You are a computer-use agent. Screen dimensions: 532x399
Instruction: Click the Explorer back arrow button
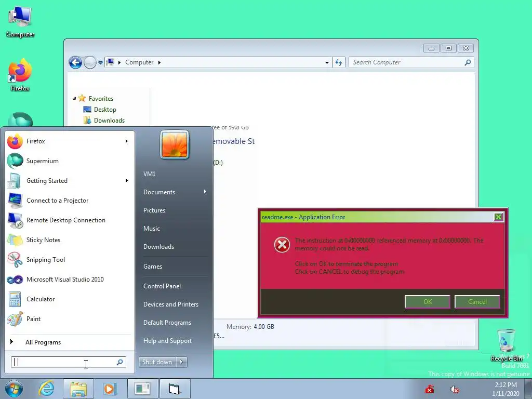[x=75, y=62]
